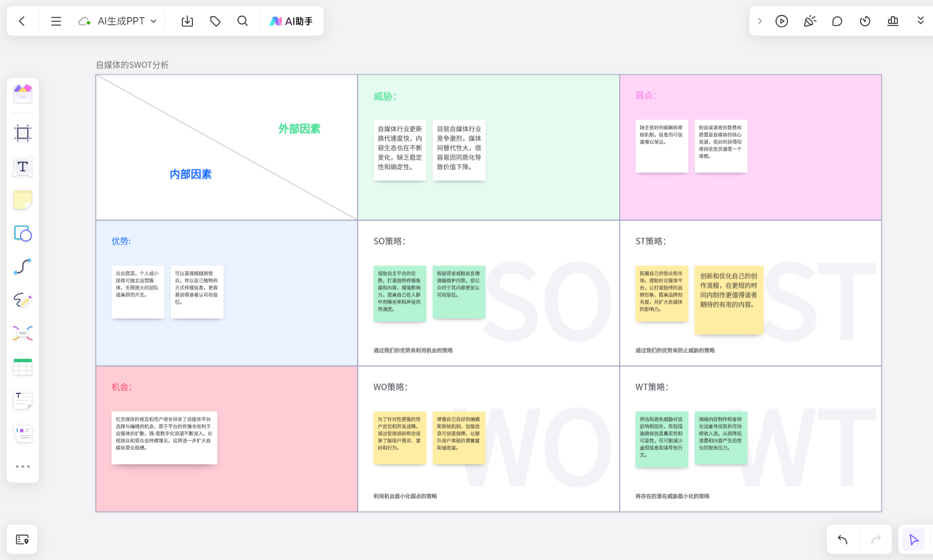This screenshot has width=933, height=560.
Task: Select green note starting 评估和避免威胁对流量
Action: (662, 439)
